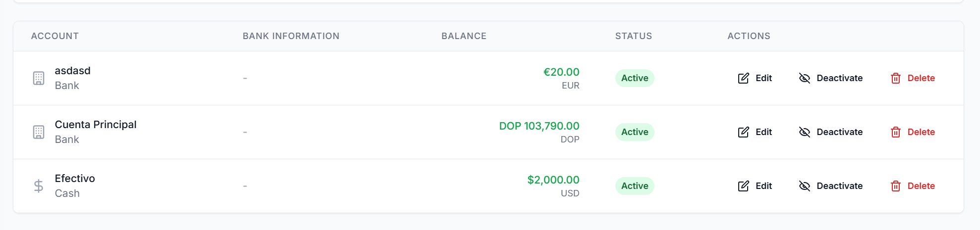Click the STATUS column header

point(633,36)
